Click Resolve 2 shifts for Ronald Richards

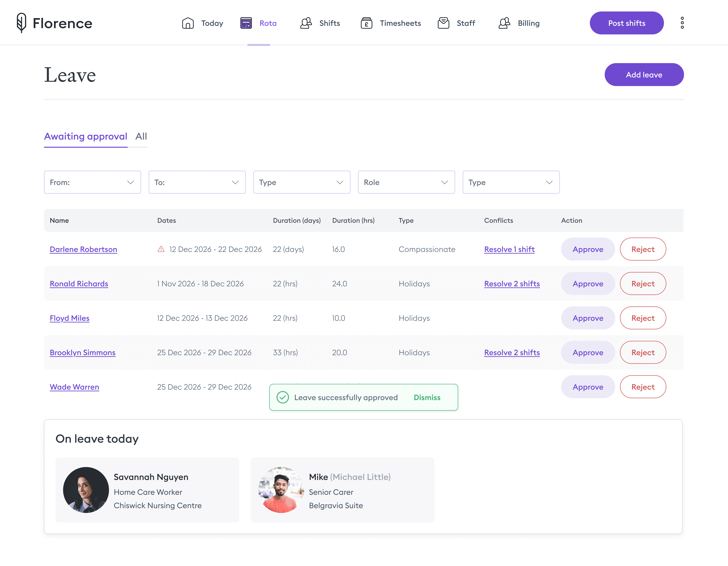[512, 284]
